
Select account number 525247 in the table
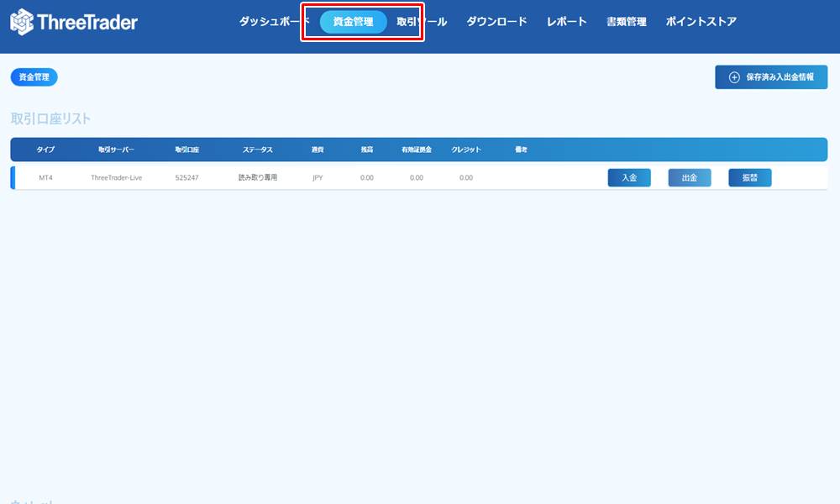[189, 177]
